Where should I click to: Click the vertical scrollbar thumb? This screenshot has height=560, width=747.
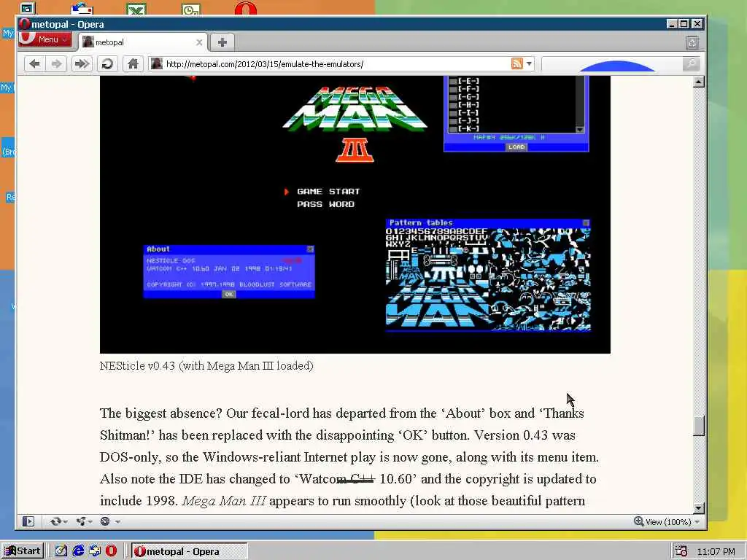click(x=698, y=426)
